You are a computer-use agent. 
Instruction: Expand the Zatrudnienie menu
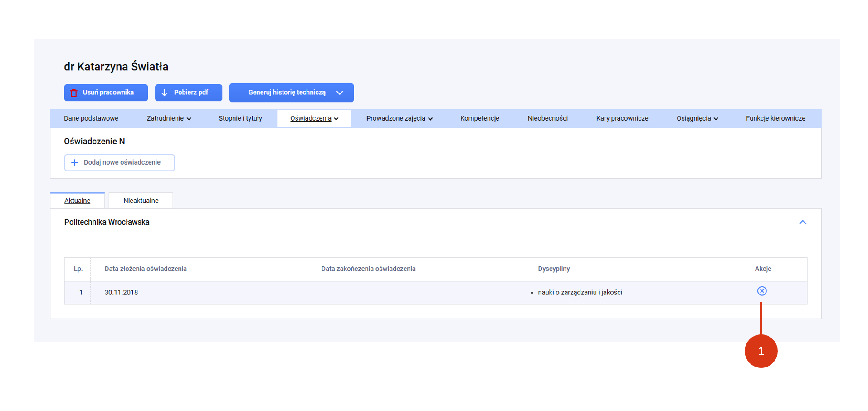169,118
